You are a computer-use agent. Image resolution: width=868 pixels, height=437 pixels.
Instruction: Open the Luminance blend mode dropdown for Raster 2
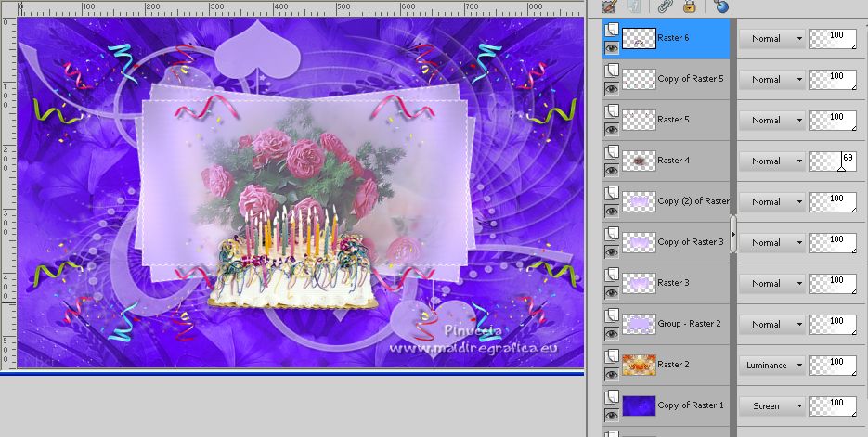coord(772,366)
